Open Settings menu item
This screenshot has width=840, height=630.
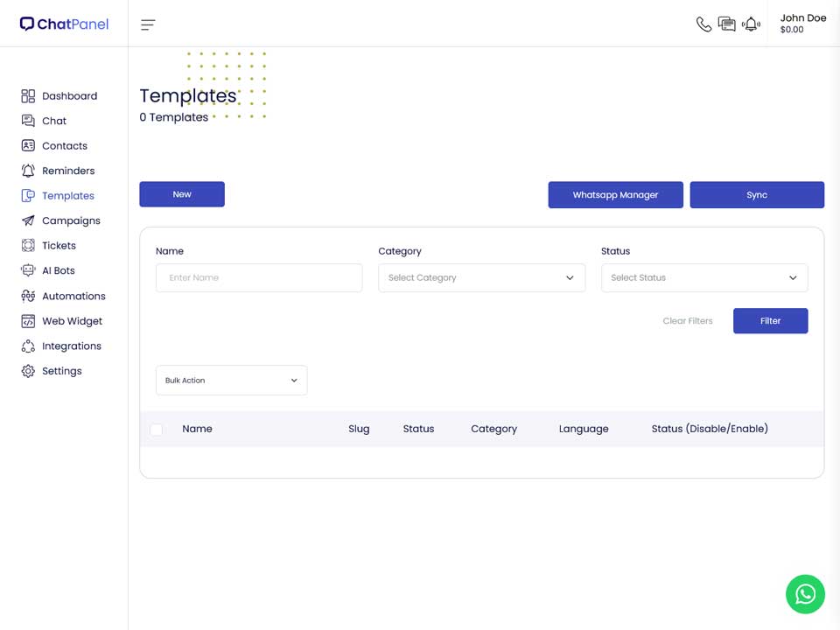[x=62, y=371]
